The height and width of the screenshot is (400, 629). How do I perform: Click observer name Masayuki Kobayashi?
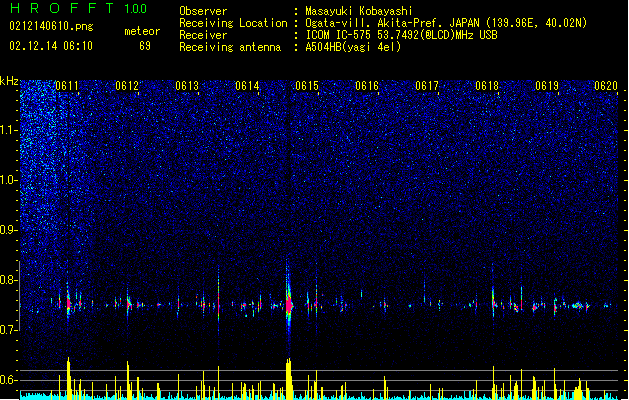click(x=359, y=11)
